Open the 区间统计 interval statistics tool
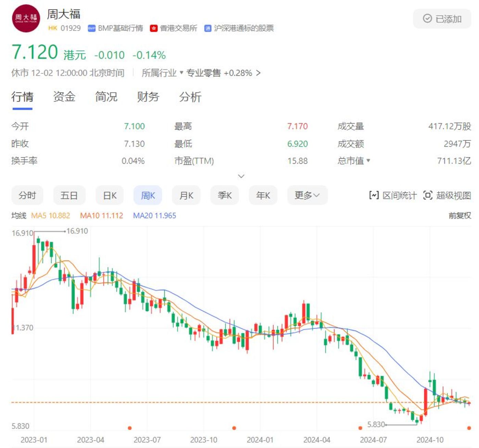Image resolution: width=479 pixels, height=448 pixels. 393,195
